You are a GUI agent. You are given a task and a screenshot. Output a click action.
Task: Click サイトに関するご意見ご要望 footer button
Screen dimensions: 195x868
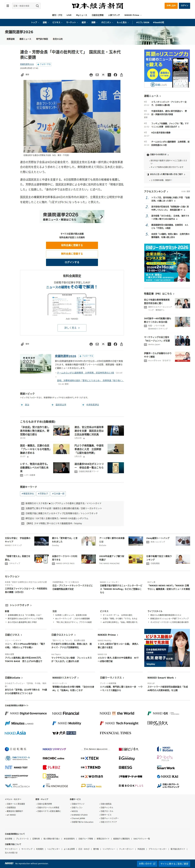coord(174,864)
